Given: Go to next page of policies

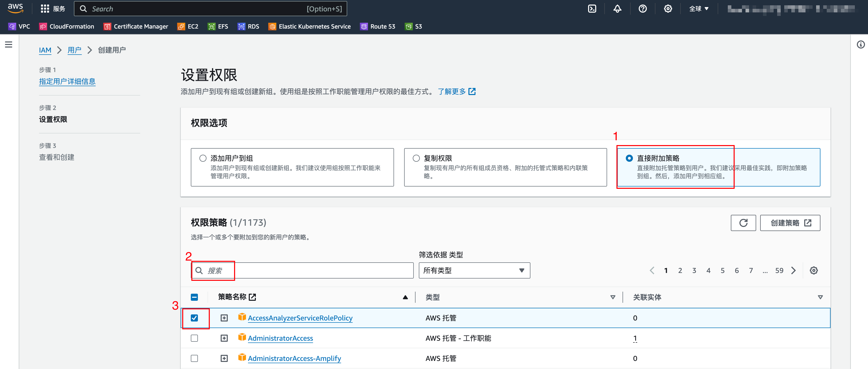Looking at the screenshot, I should (x=794, y=270).
